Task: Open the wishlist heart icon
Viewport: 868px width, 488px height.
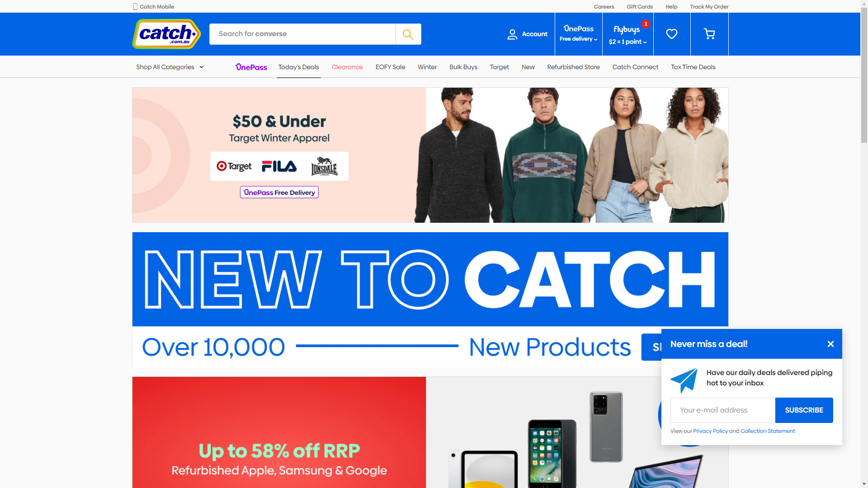Action: point(672,34)
